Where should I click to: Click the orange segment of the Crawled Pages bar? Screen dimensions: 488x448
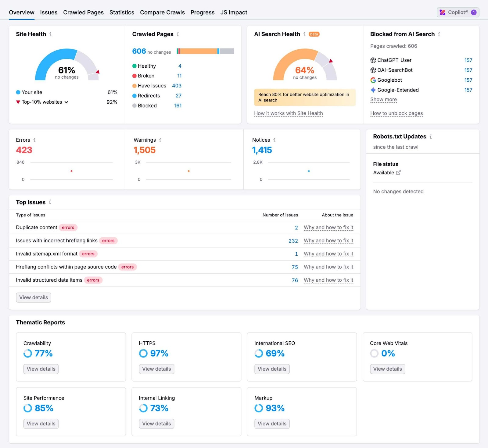198,51
